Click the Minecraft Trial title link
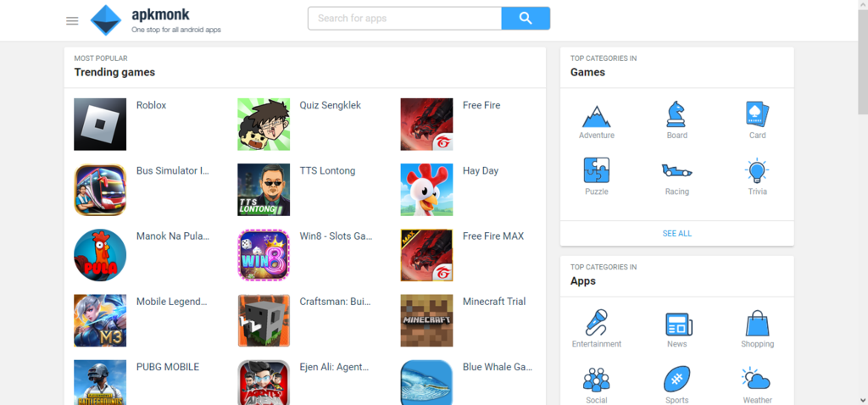 coord(494,301)
